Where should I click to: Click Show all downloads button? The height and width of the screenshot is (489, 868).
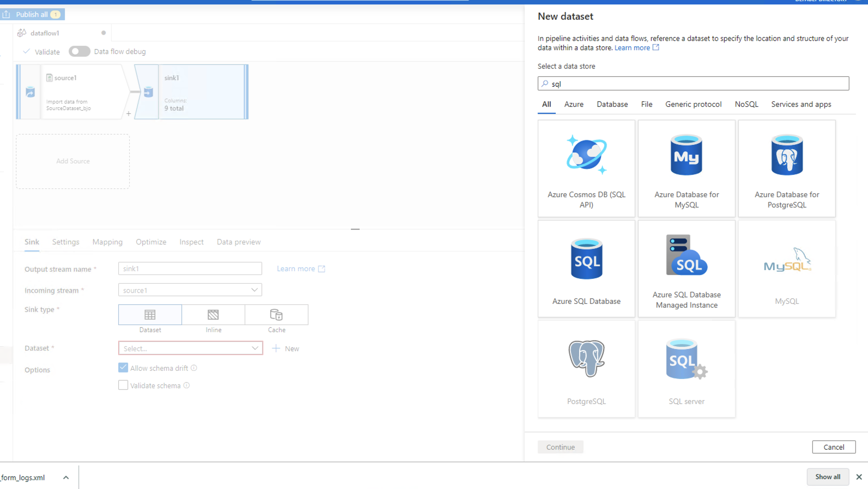tap(828, 477)
